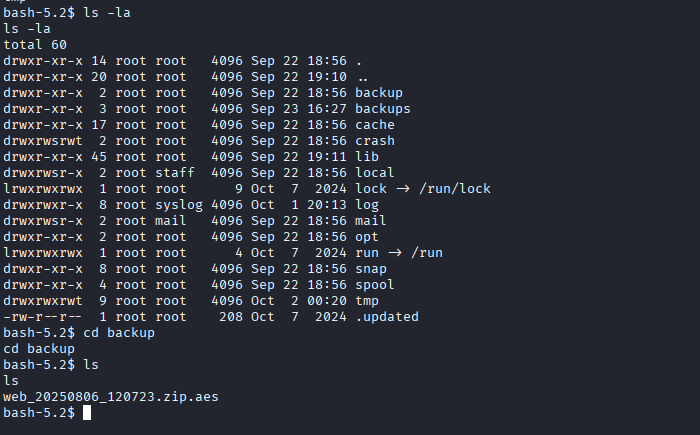The width and height of the screenshot is (700, 435).
Task: Click the cache directory entry name
Action: coord(375,124)
